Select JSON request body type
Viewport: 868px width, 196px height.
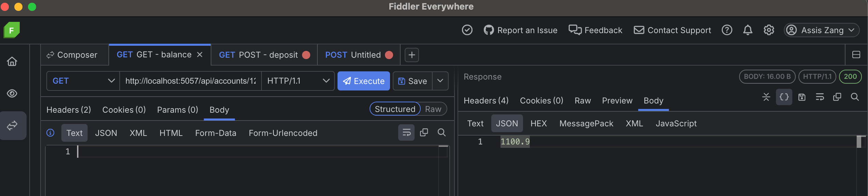[106, 133]
